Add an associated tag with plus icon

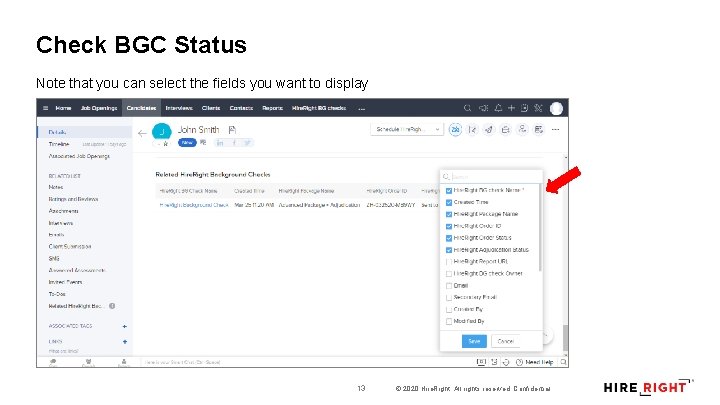(x=124, y=326)
